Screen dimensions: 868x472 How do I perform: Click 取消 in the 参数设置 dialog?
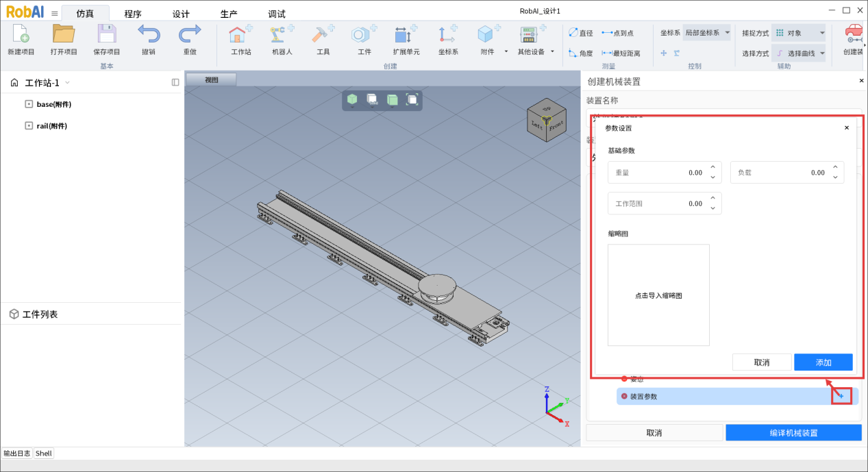(762, 362)
